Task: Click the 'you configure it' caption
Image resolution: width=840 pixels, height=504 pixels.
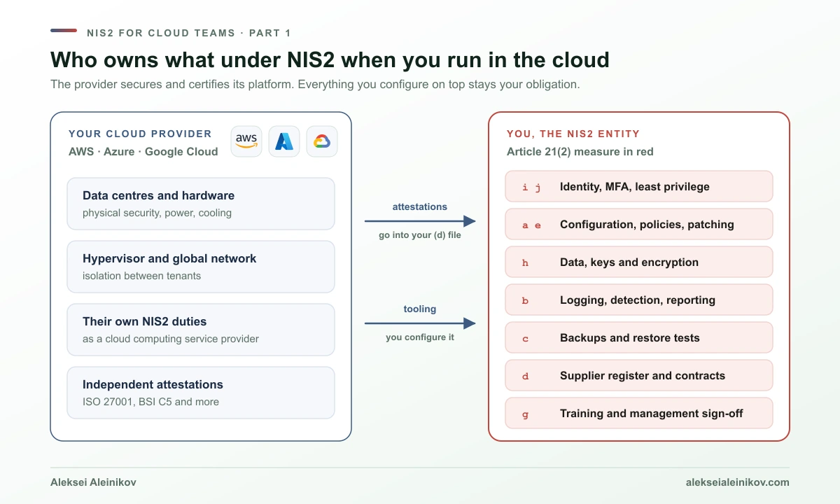Action: point(420,337)
